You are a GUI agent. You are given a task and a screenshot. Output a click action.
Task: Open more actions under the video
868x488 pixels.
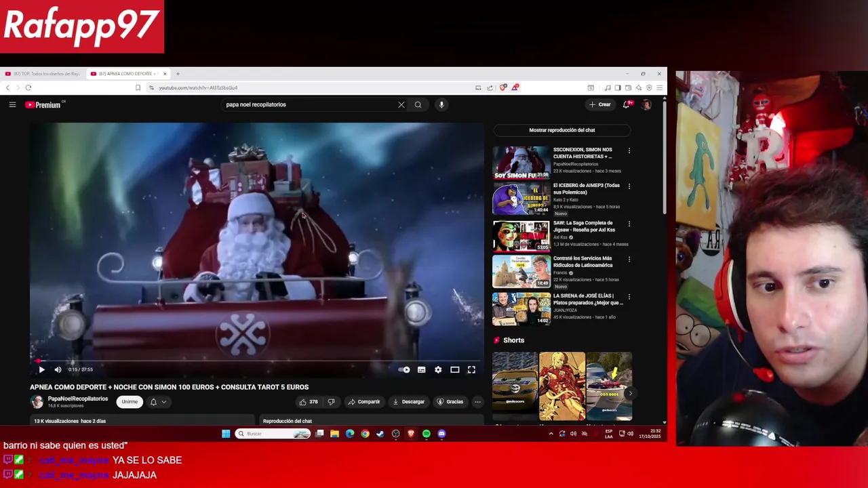477,402
